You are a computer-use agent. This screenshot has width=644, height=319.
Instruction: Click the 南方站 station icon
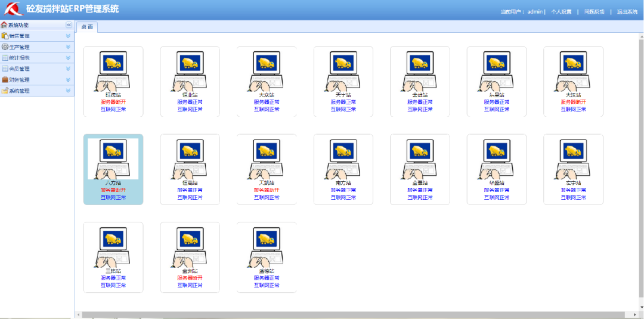343,159
